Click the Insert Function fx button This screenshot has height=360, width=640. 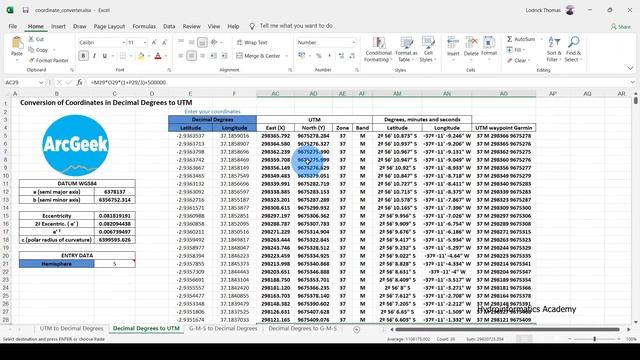(80, 82)
